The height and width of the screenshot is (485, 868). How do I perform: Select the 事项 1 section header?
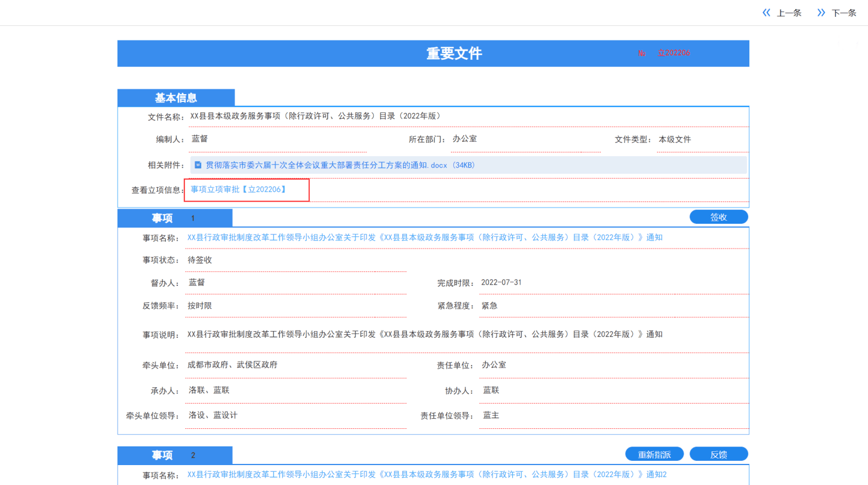point(175,218)
